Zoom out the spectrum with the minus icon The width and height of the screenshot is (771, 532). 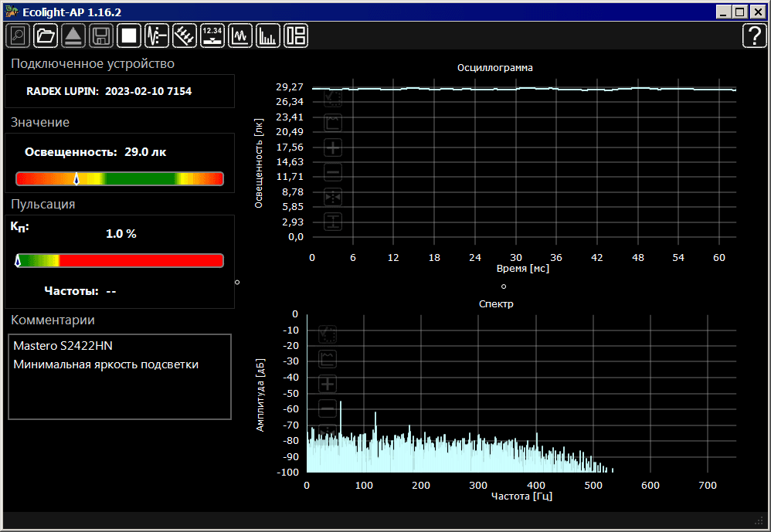[x=328, y=408]
